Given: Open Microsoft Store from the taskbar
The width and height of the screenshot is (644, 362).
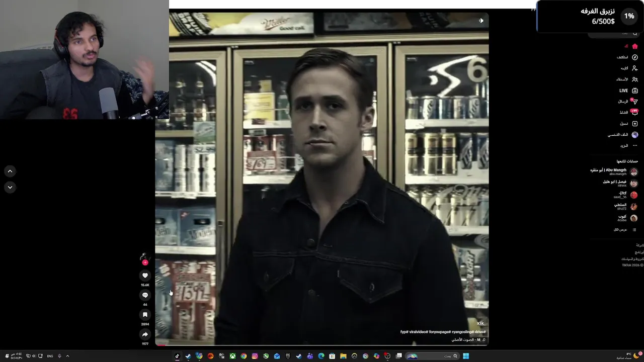Looking at the screenshot, I should coord(332,356).
